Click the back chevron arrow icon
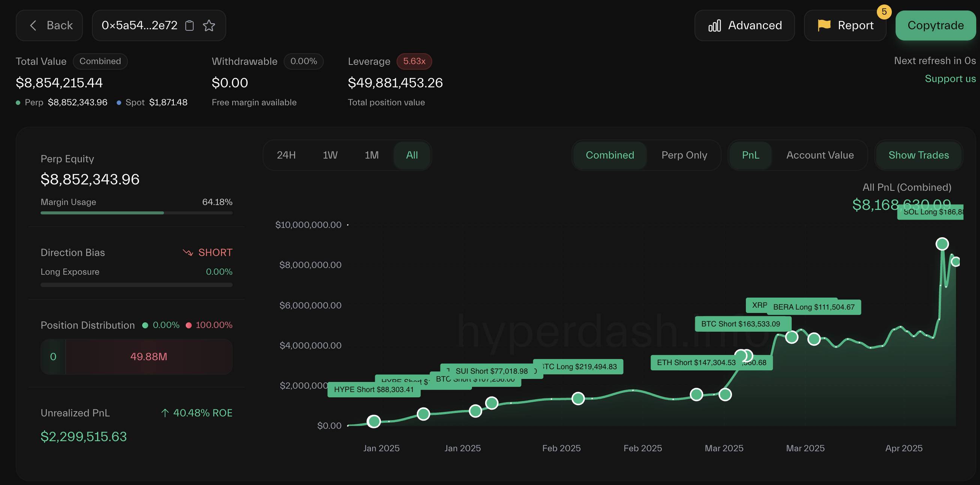The height and width of the screenshot is (485, 980). [33, 25]
